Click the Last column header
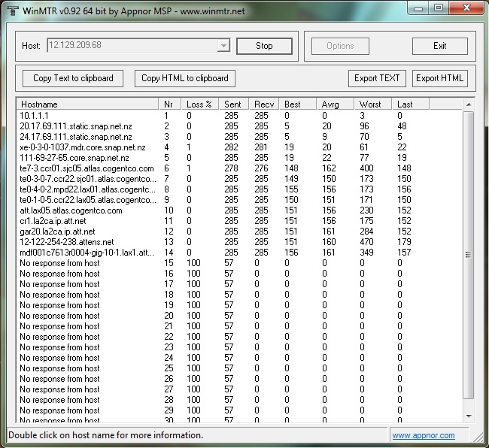Screen dimensions: 489x448 (x=411, y=104)
